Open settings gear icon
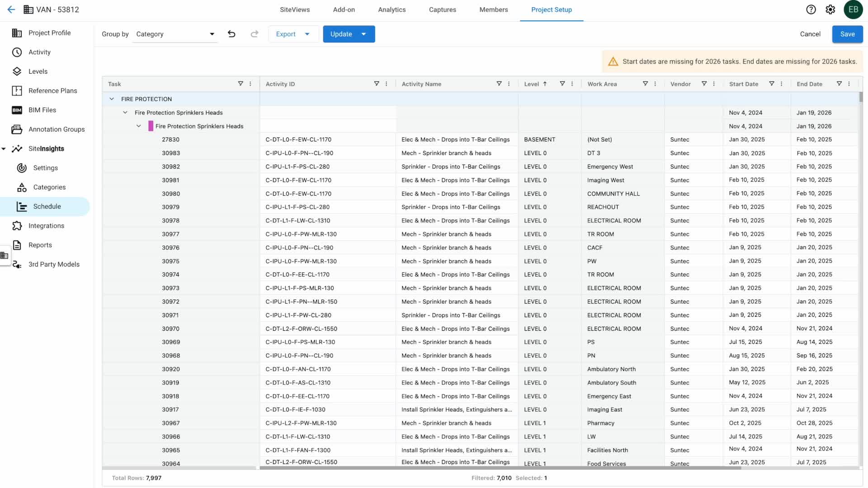Screen dimensions: 868x488 click(830, 9)
